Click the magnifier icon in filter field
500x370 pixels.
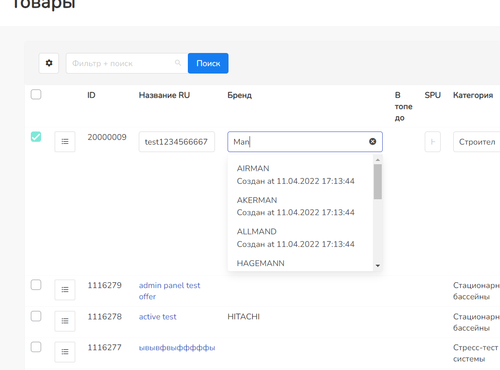tap(178, 63)
